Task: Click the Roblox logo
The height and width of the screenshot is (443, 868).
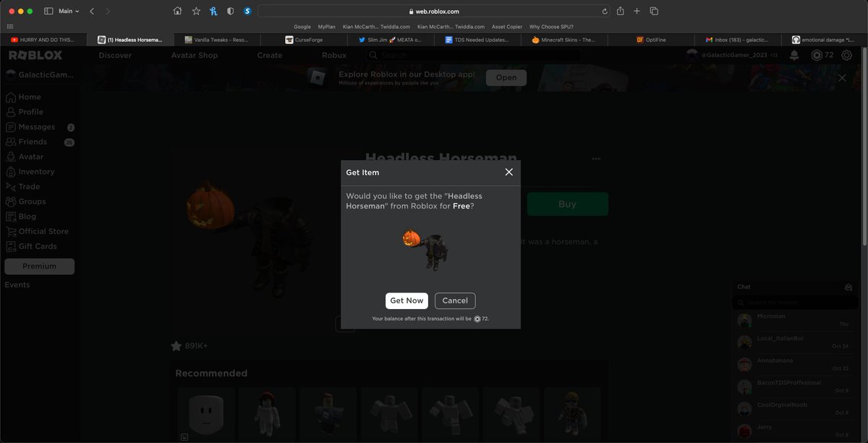Action: pyautogui.click(x=35, y=55)
